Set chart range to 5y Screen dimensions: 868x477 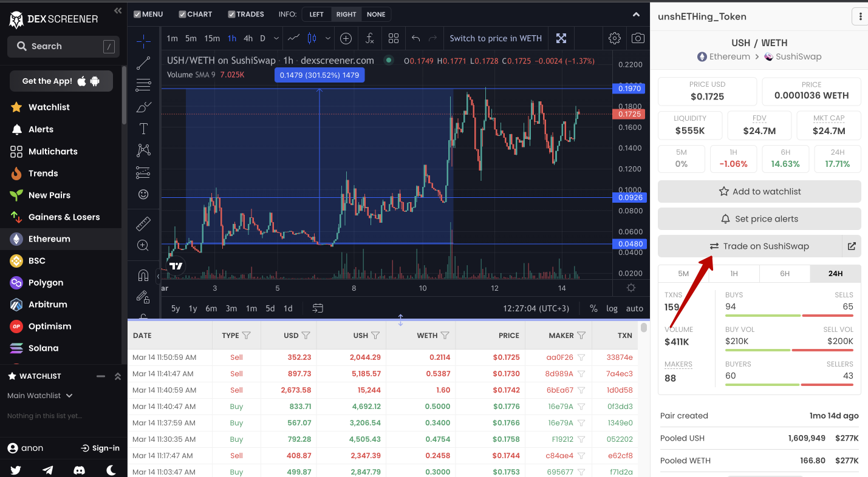176,308
